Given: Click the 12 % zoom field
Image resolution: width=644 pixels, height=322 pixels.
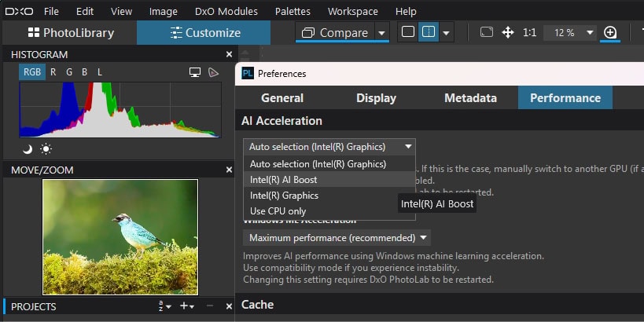Looking at the screenshot, I should pyautogui.click(x=565, y=32).
